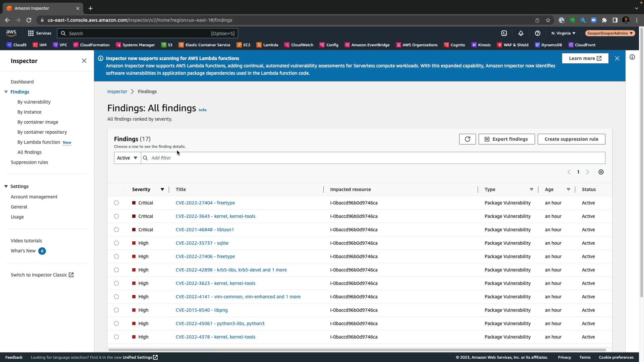Image resolution: width=644 pixels, height=362 pixels.
Task: Select radio for CVE-2022-35737 sqlite finding
Action: pos(116,243)
